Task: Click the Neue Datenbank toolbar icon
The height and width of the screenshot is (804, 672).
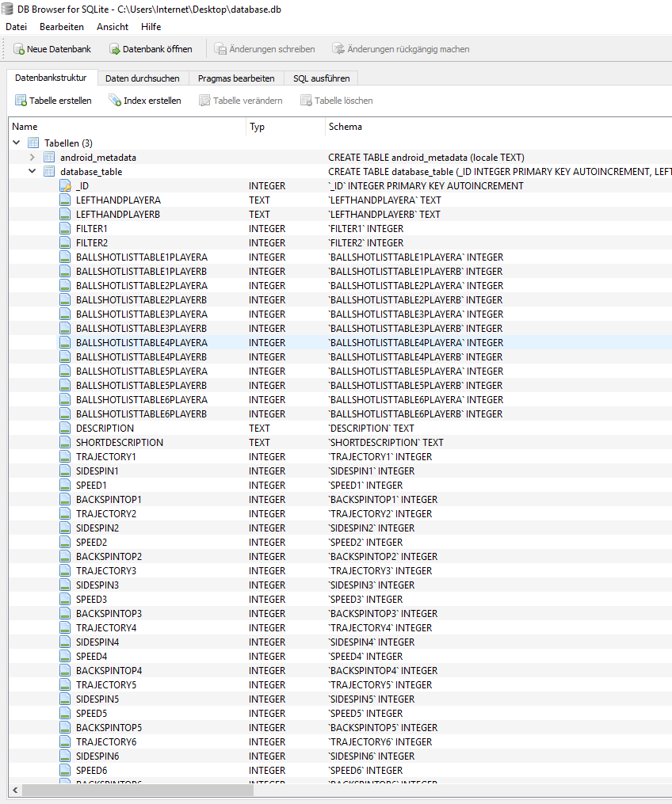Action: pos(19,49)
